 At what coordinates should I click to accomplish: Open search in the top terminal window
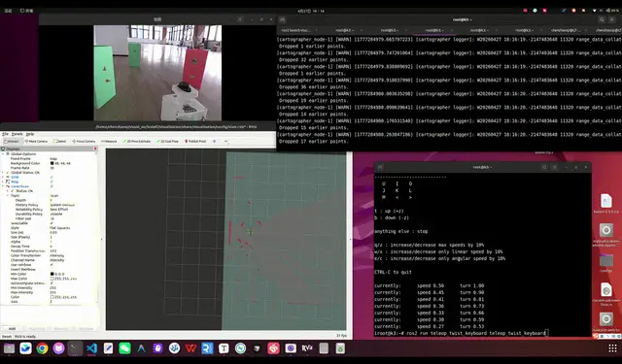(602, 19)
